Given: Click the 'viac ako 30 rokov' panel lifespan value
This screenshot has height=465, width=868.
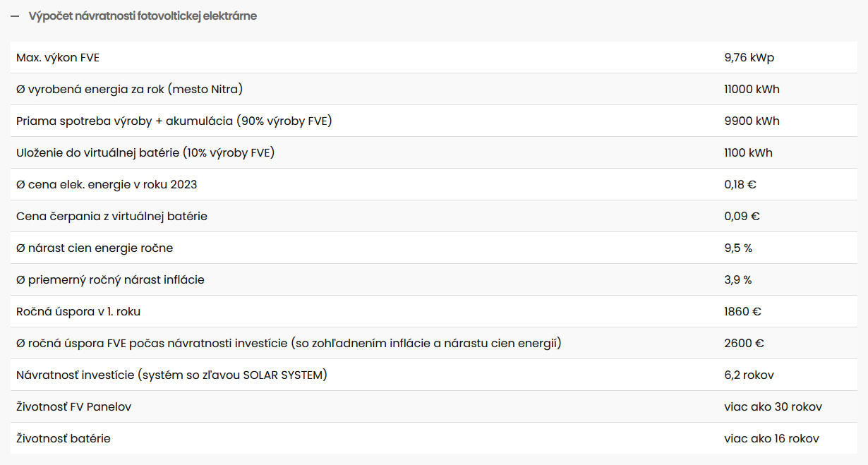Looking at the screenshot, I should click(773, 407).
